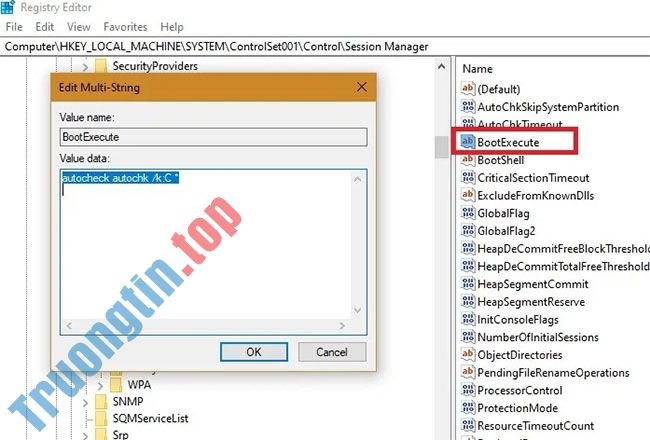Click the BootExecute multi-string icon
650x440 pixels.
(468, 141)
